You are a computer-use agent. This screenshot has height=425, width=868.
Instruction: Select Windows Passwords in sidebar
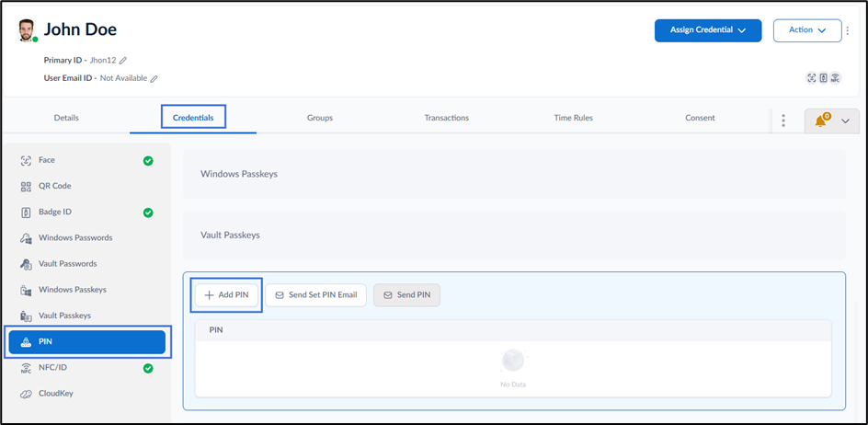(87, 237)
